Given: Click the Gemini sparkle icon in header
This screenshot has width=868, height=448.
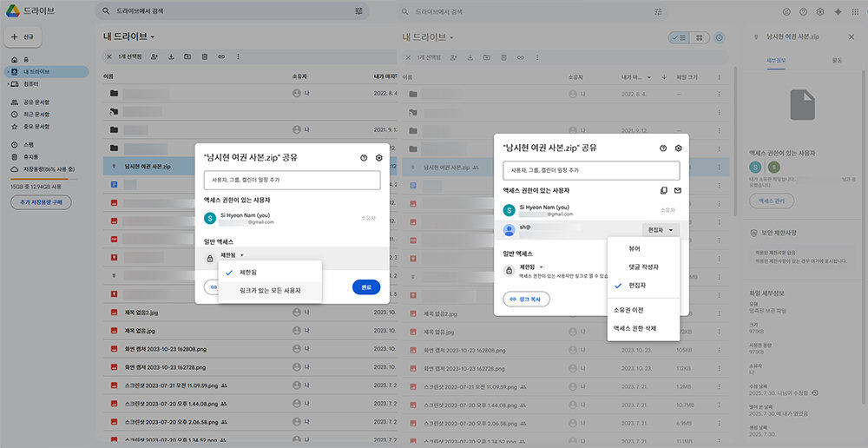Looking at the screenshot, I should point(837,11).
